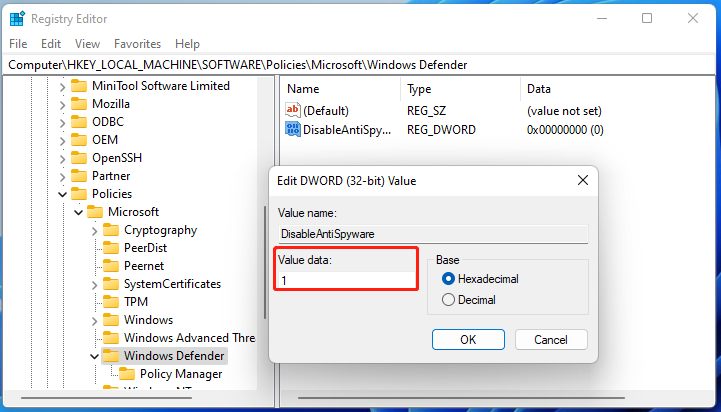Click the Registry Editor app icon in title bar
Screen dimensions: 721x412
pyautogui.click(x=17, y=18)
